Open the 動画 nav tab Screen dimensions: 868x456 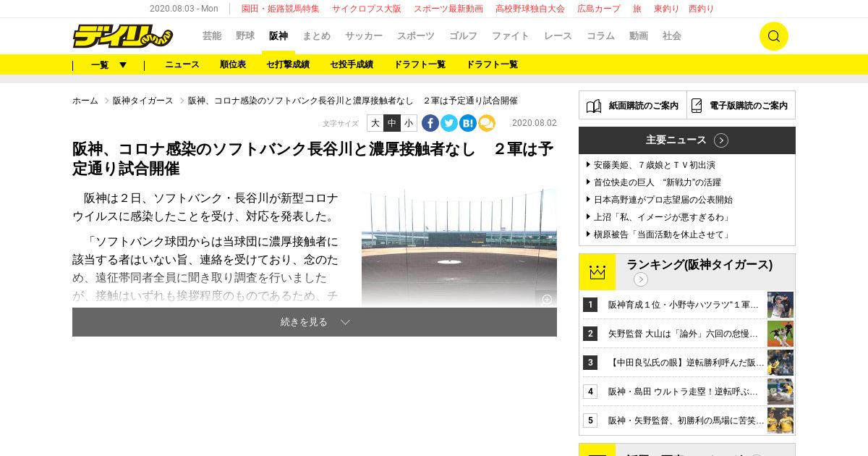pyautogui.click(x=639, y=35)
